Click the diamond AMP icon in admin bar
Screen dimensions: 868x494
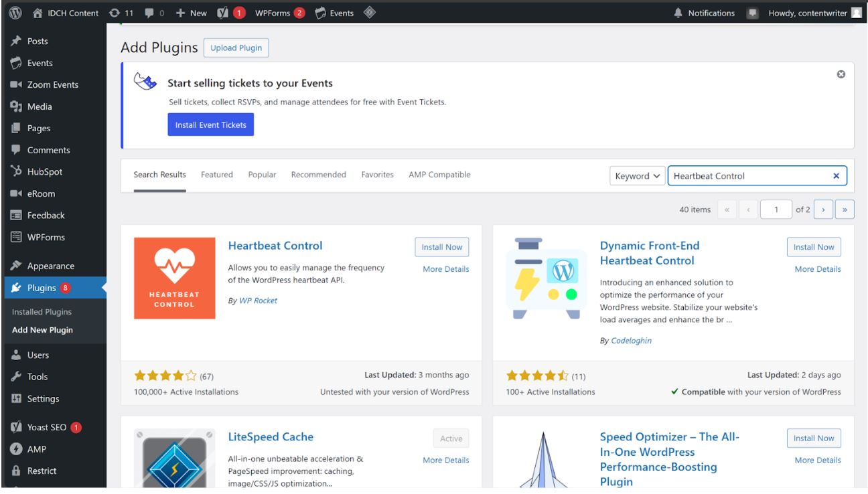point(370,13)
